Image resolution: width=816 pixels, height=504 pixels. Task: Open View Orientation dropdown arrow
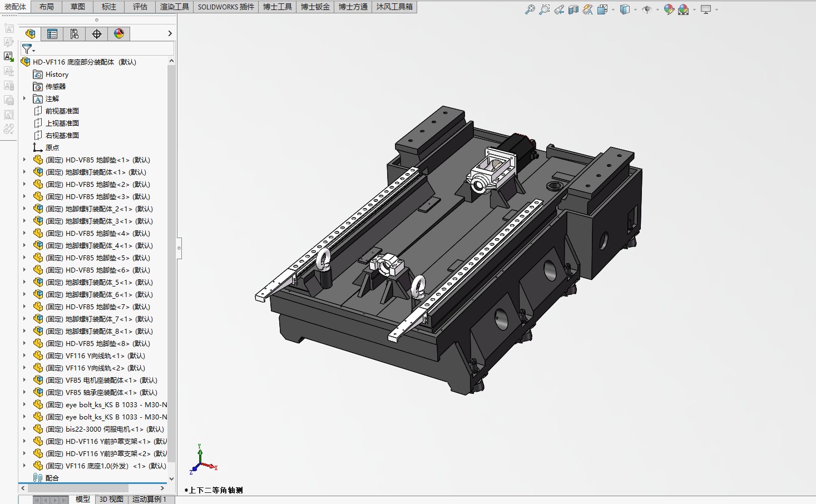613,9
